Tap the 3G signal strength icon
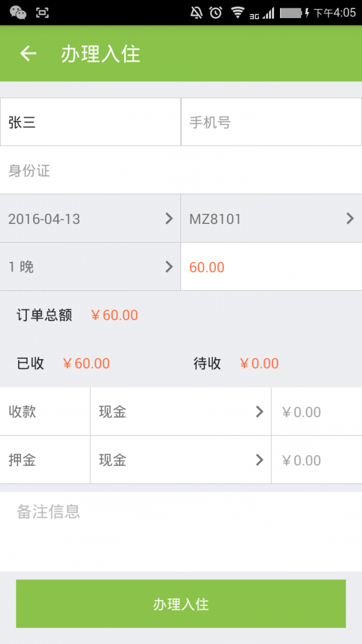The width and height of the screenshot is (362, 644). (262, 13)
